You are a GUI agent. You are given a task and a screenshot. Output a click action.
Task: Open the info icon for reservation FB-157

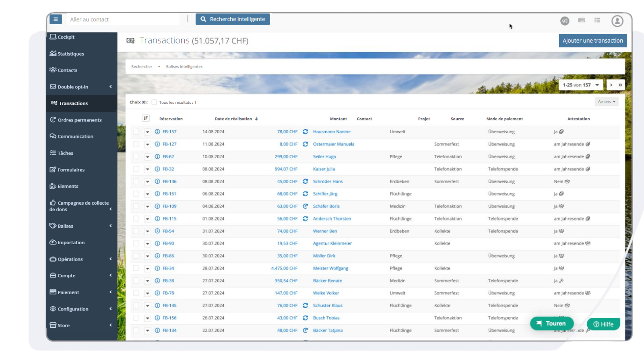coord(157,132)
